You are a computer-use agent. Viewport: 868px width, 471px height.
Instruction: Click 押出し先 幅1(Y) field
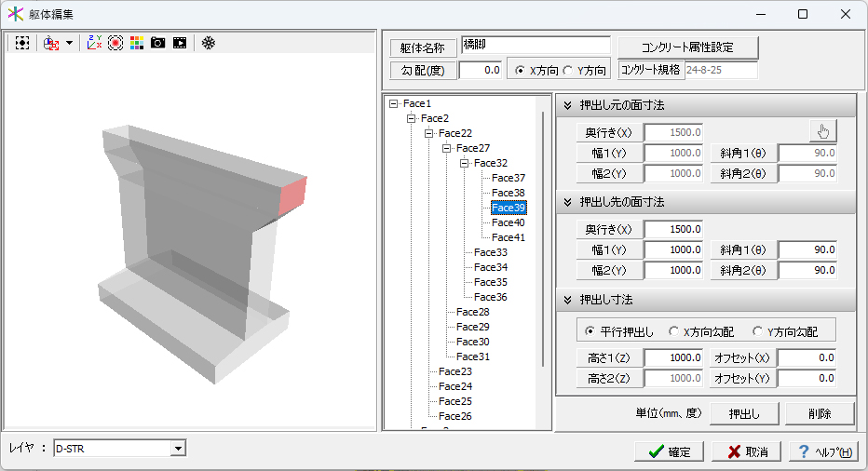(673, 249)
